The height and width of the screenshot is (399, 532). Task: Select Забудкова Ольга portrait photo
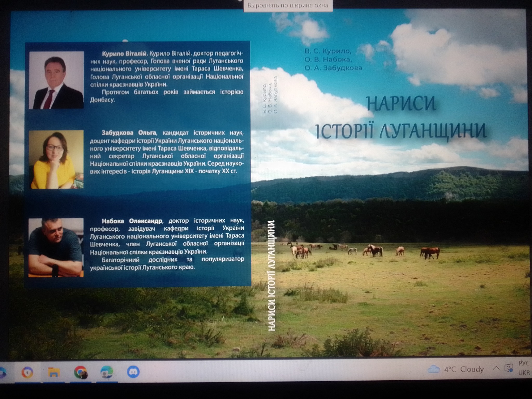pos(56,159)
